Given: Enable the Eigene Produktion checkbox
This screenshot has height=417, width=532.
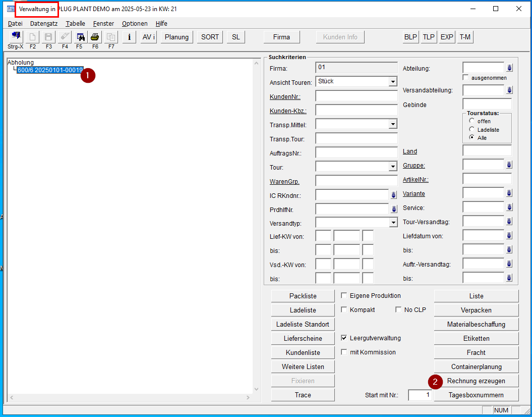Looking at the screenshot, I should pyautogui.click(x=344, y=296).
